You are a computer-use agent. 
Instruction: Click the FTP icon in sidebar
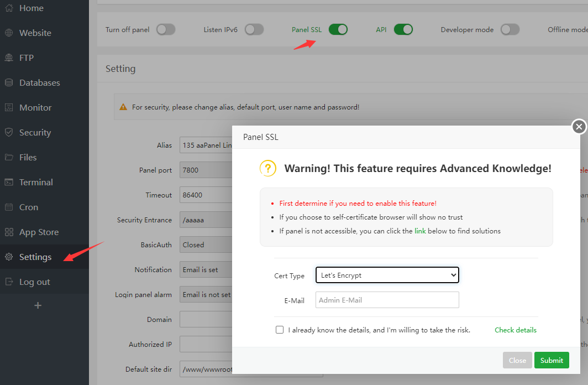(9, 58)
